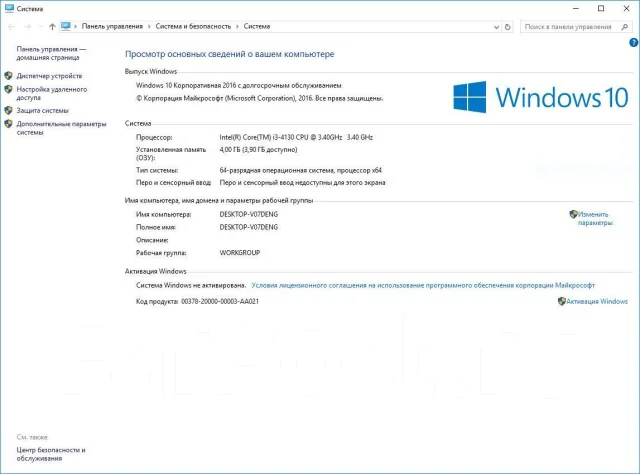Screen dimensions: 640x474
Task: Open the Microsoft license terms link
Action: (423, 285)
